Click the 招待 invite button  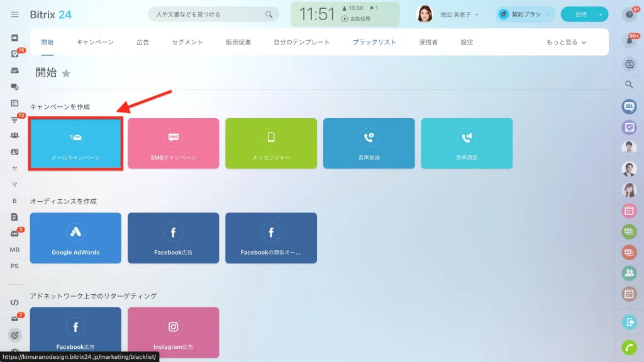pyautogui.click(x=580, y=14)
